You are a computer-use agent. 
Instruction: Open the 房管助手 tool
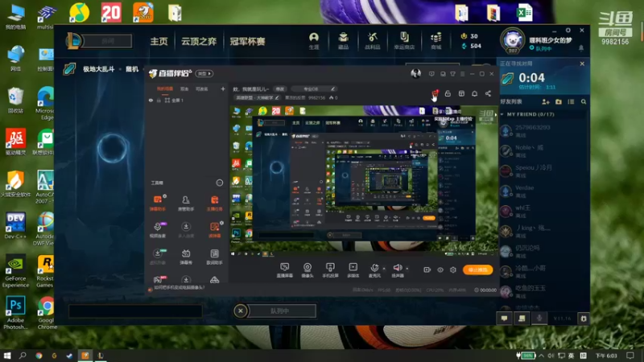pos(186,203)
